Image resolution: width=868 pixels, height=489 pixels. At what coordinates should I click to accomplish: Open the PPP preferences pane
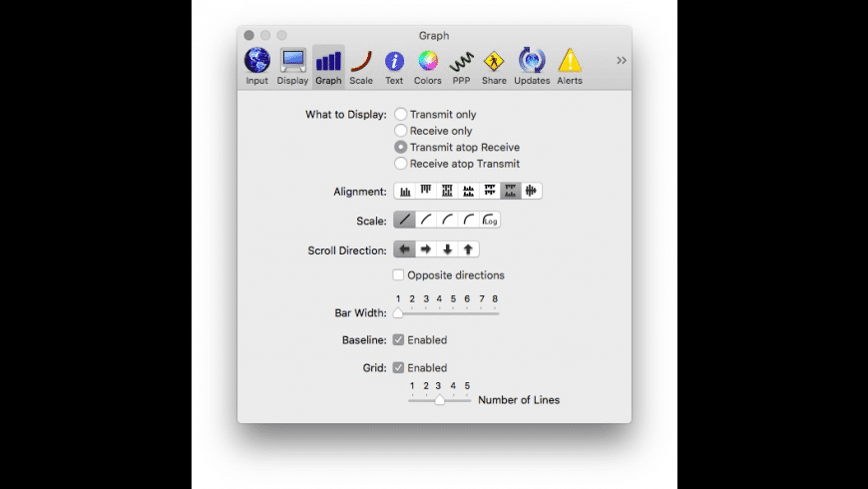(461, 67)
